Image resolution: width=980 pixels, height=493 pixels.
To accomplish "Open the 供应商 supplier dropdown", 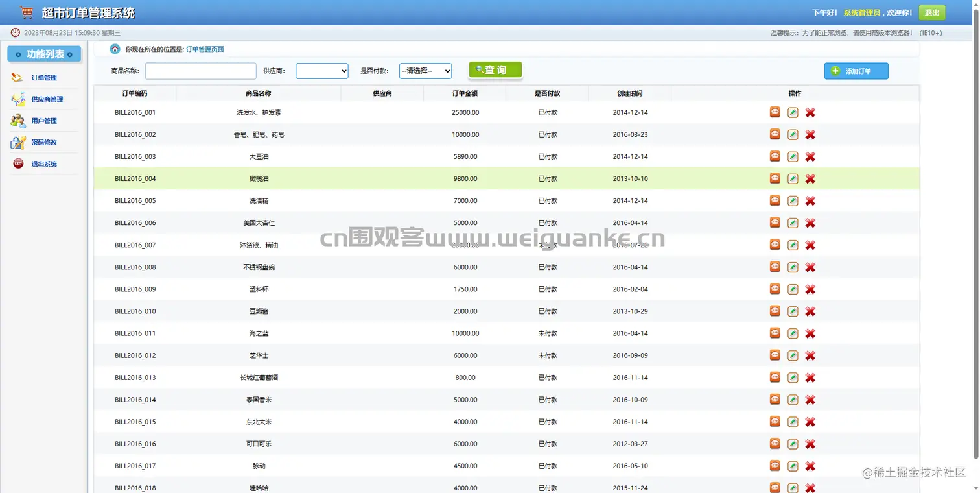I will (322, 71).
